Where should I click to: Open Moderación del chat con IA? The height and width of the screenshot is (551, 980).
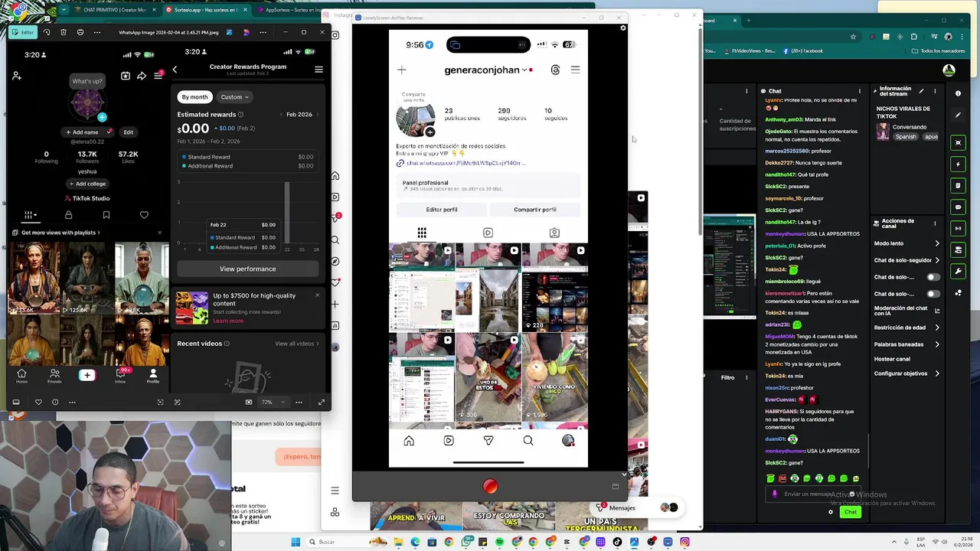[908, 311]
